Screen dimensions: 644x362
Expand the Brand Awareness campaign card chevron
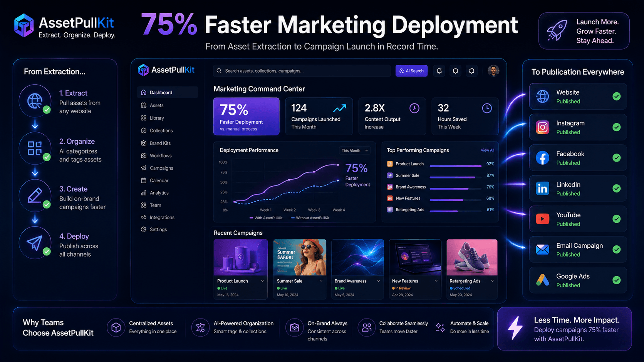pyautogui.click(x=379, y=281)
